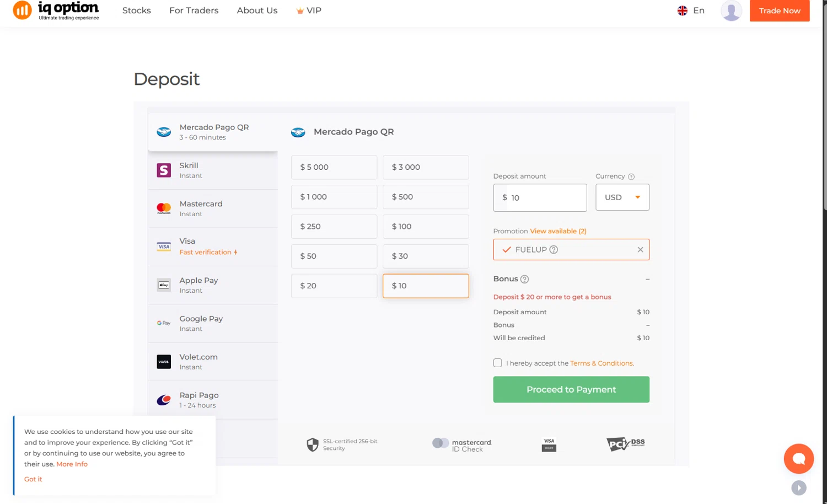
Task: Open the USD currency dropdown
Action: tap(622, 197)
